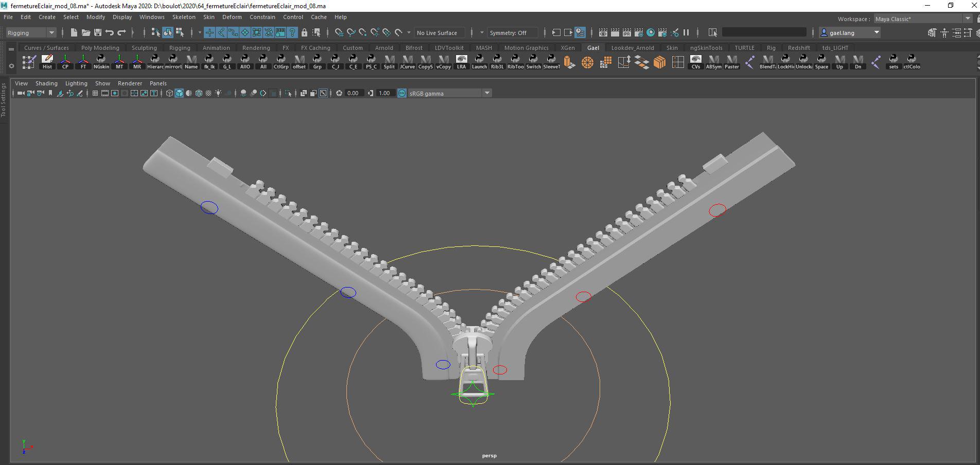Open the Skeleton menu

(x=184, y=17)
